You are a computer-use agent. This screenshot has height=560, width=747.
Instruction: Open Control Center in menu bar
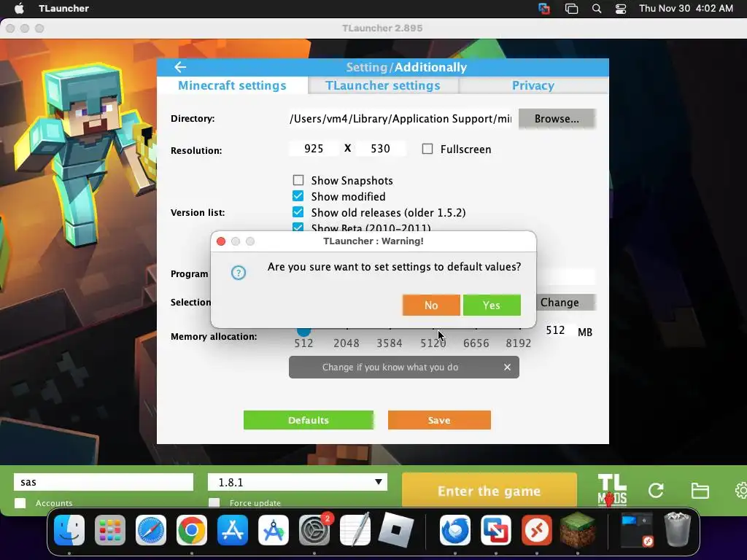click(621, 9)
